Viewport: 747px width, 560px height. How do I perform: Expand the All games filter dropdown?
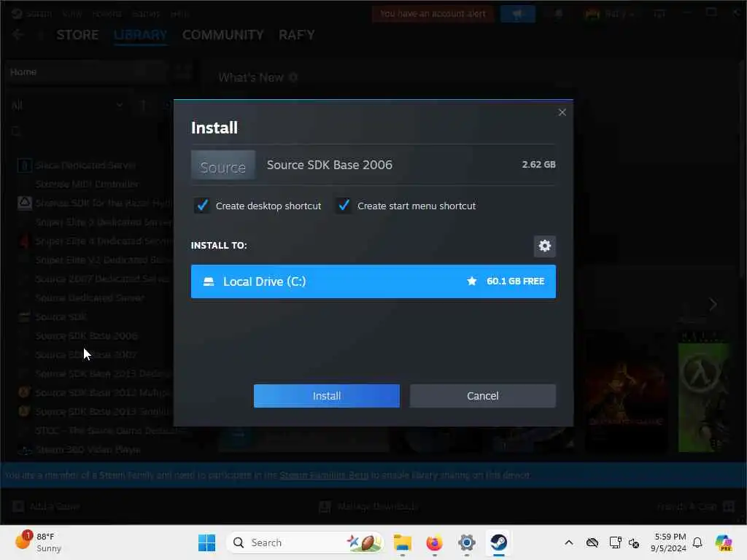66,105
